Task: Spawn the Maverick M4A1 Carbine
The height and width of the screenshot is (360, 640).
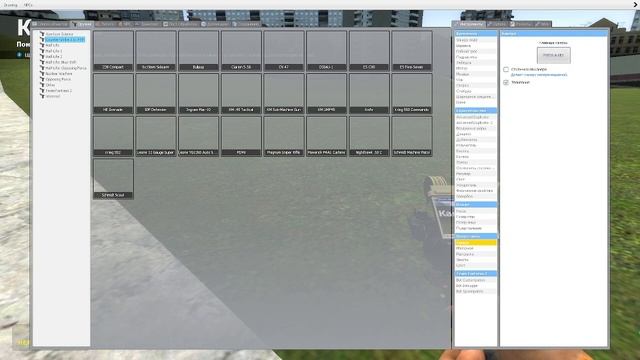Action: [x=327, y=136]
